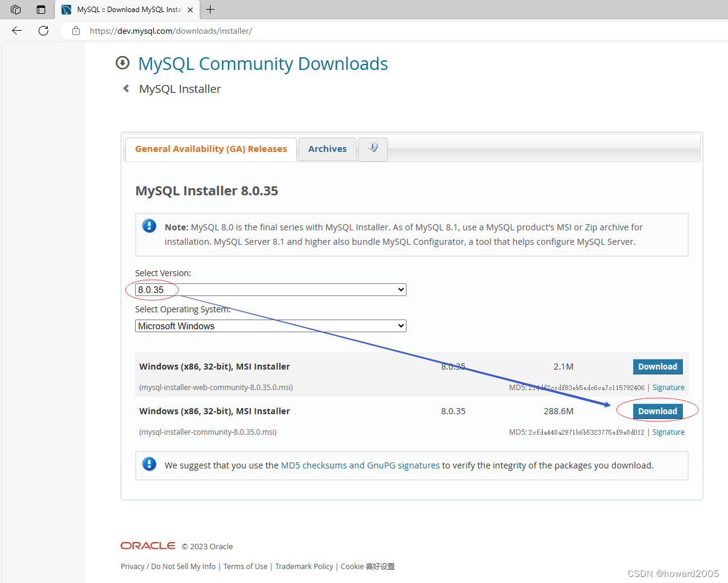
Task: Click the 2.1M file size text
Action: tap(563, 367)
